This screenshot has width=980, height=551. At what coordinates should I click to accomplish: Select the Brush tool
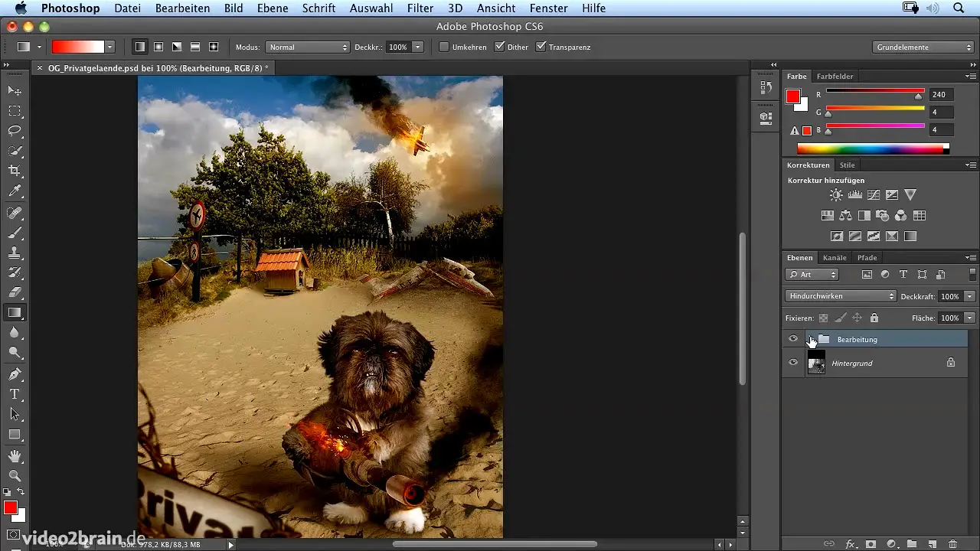pos(15,233)
